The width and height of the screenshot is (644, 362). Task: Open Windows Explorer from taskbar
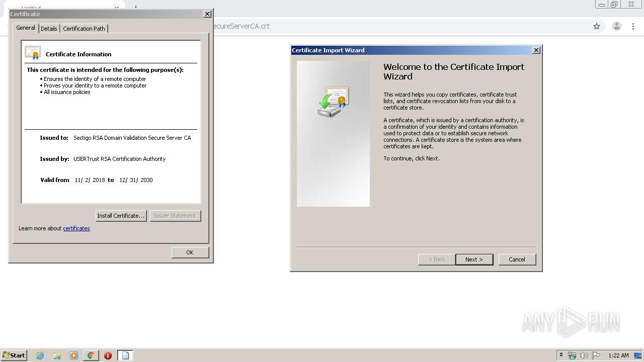click(x=57, y=355)
